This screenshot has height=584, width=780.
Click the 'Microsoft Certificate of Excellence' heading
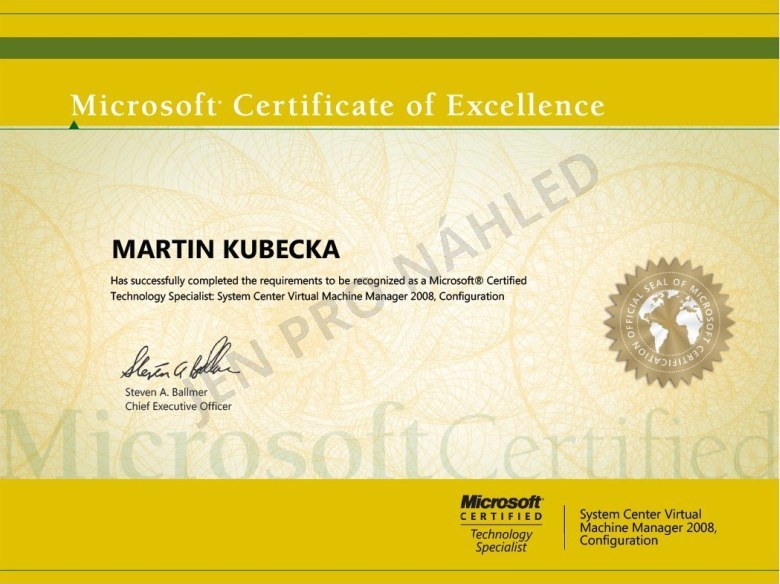coord(338,105)
